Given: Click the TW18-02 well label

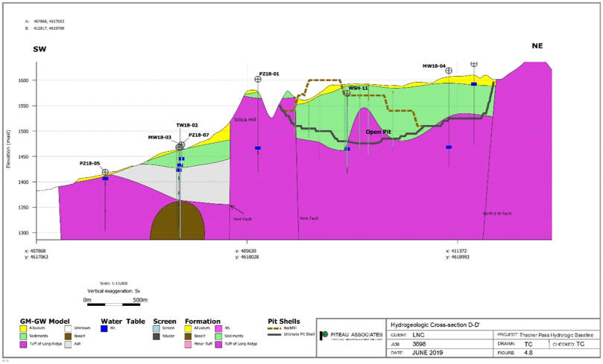Looking at the screenshot, I should [x=186, y=125].
